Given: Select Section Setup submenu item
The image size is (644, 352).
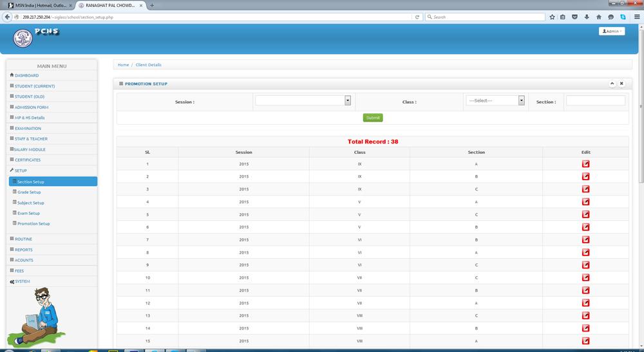Looking at the screenshot, I should pos(53,181).
